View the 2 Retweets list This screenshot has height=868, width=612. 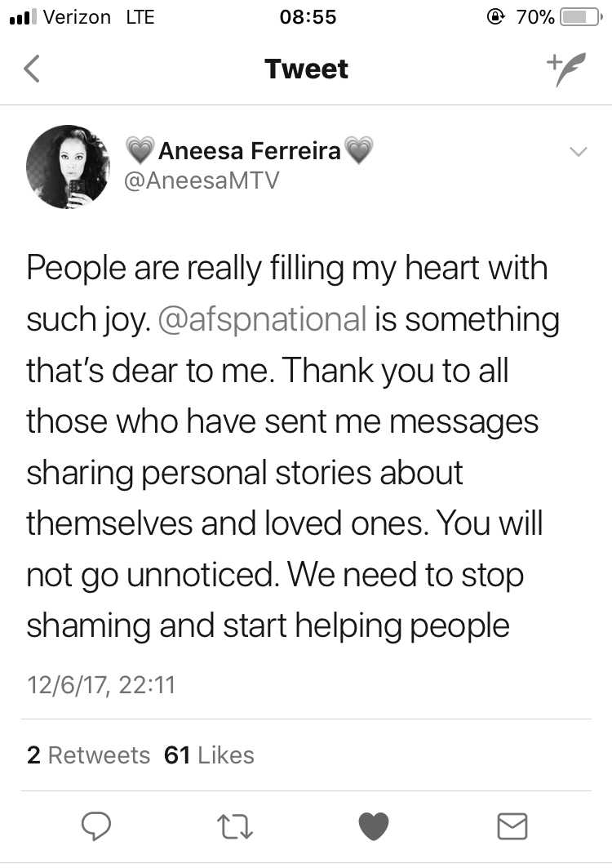(88, 755)
